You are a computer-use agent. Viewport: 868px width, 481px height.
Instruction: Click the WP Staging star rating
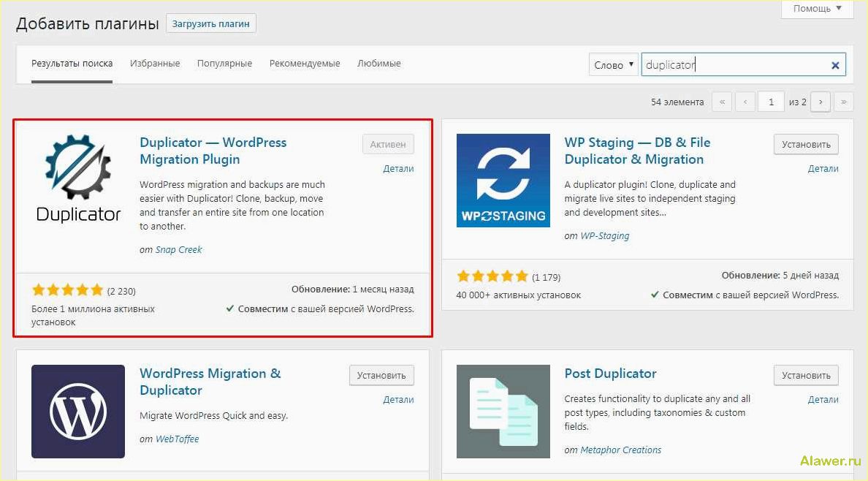(x=492, y=276)
